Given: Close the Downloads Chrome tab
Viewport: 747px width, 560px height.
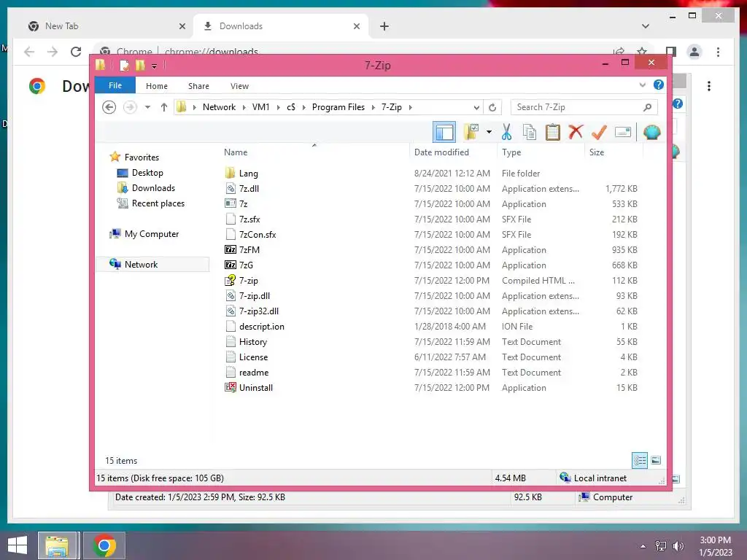Looking at the screenshot, I should tap(356, 26).
